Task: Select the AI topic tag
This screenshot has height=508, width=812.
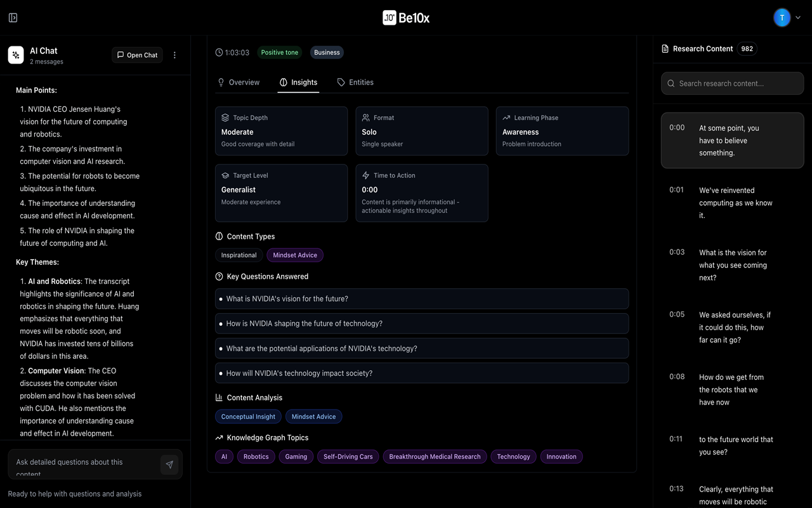Action: pyautogui.click(x=224, y=457)
